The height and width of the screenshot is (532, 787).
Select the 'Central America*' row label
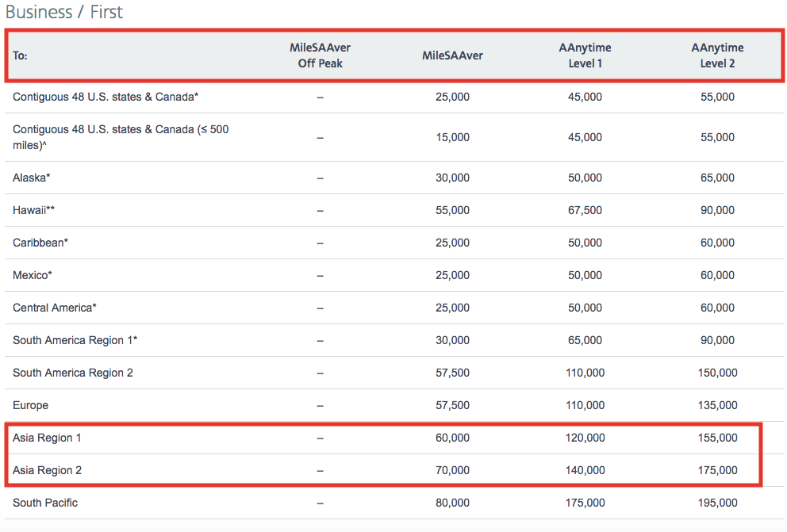coord(54,308)
